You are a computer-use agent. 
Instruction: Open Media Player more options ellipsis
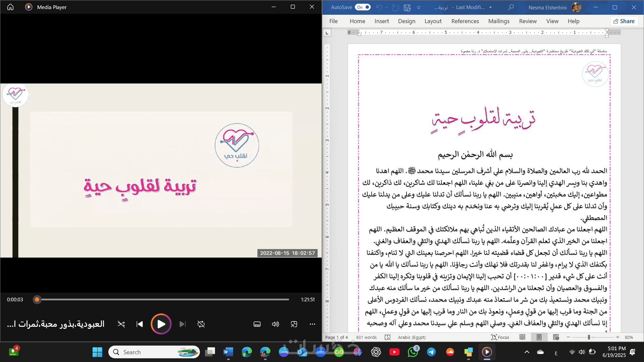pyautogui.click(x=312, y=324)
